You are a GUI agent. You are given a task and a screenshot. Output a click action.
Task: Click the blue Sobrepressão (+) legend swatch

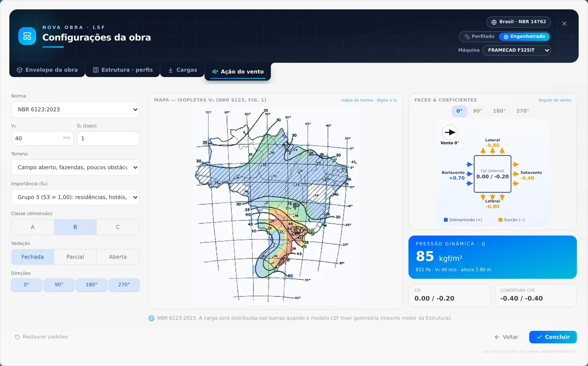446,220
